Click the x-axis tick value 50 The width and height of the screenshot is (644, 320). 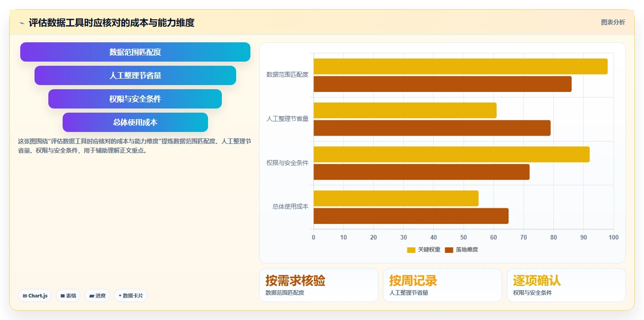464,237
